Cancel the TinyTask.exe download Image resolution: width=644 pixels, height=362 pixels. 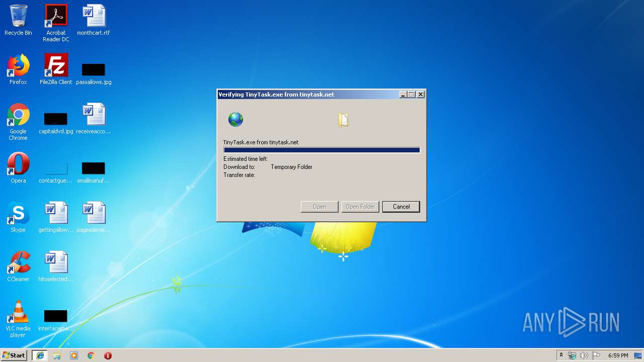click(401, 207)
